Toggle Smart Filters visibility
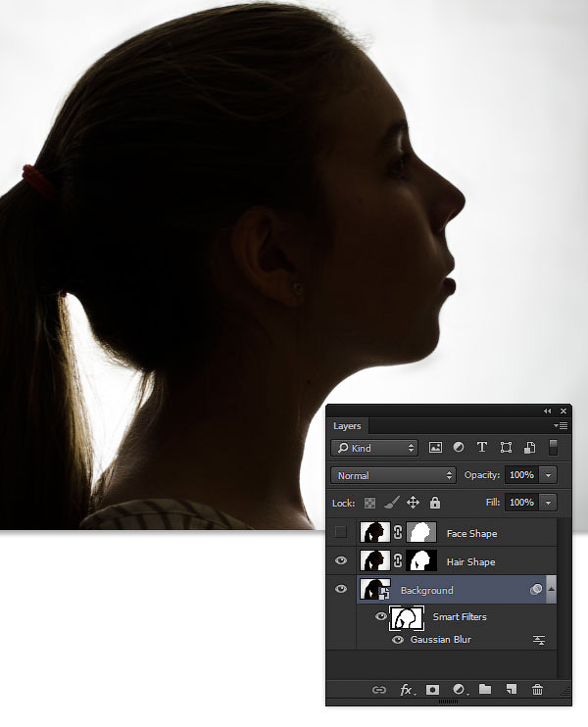This screenshot has width=588, height=727. pos(380,616)
